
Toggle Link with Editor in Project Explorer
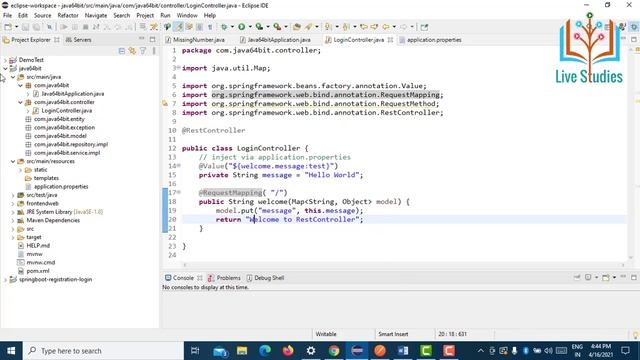coord(132,51)
